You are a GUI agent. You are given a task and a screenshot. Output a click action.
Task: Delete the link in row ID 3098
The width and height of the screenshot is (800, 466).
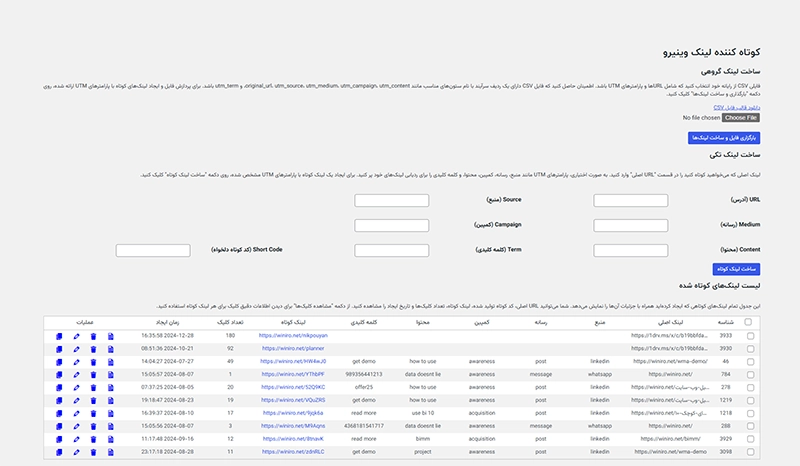tap(93, 452)
